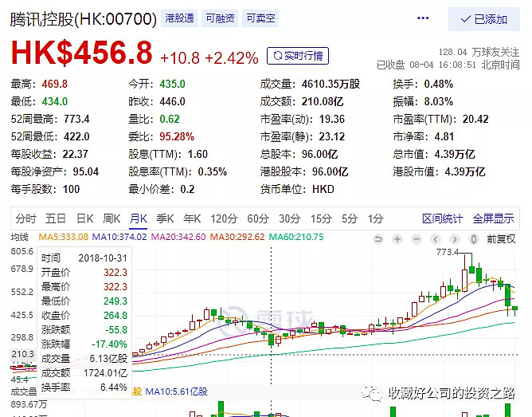Click the 腾讯控股(HK:00700) stock title
532x417 pixels.
[84, 18]
